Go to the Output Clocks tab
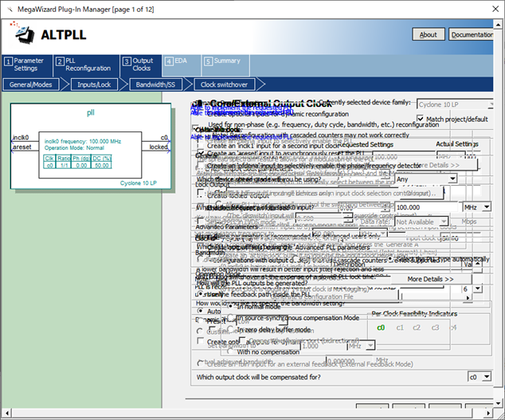 click(x=139, y=65)
